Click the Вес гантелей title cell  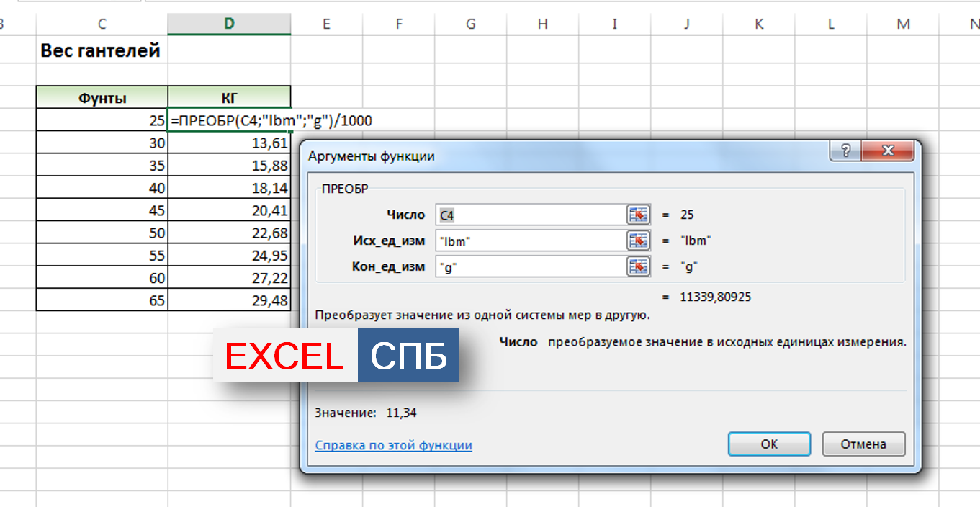[101, 51]
